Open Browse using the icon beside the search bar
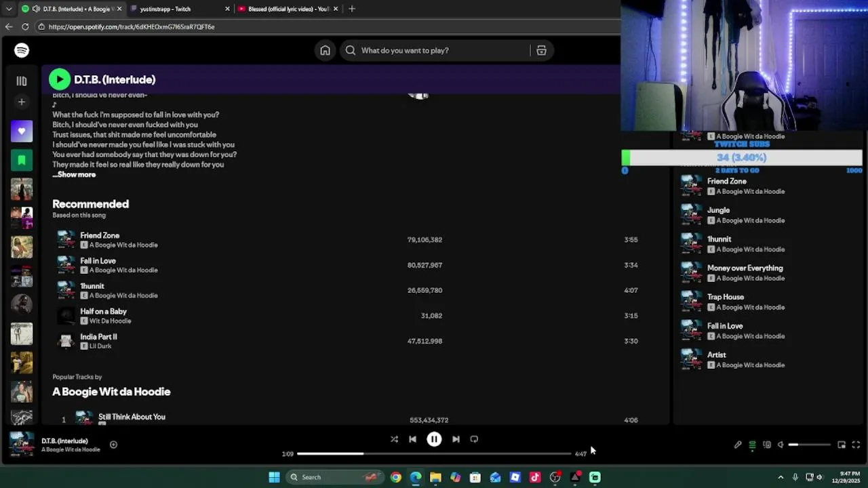868x488 pixels. click(541, 50)
